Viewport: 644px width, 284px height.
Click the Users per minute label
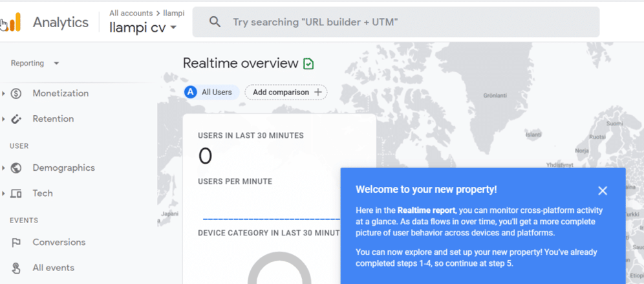[235, 181]
